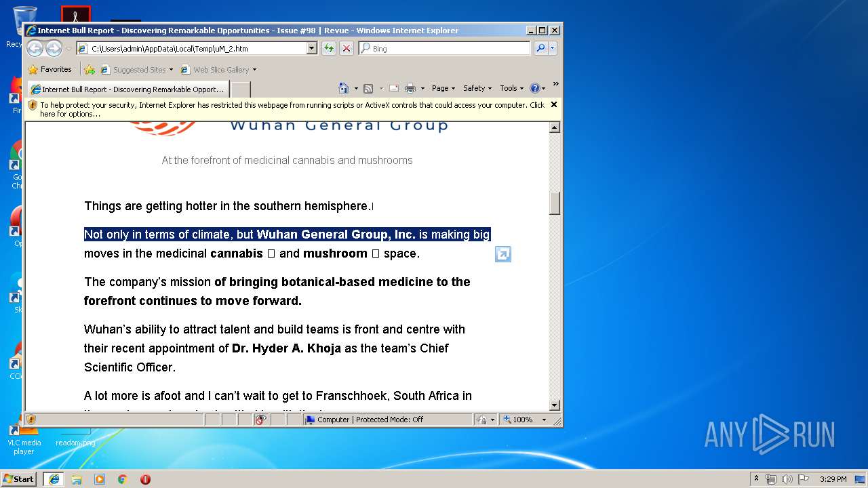Open the Tools menu

tap(512, 88)
